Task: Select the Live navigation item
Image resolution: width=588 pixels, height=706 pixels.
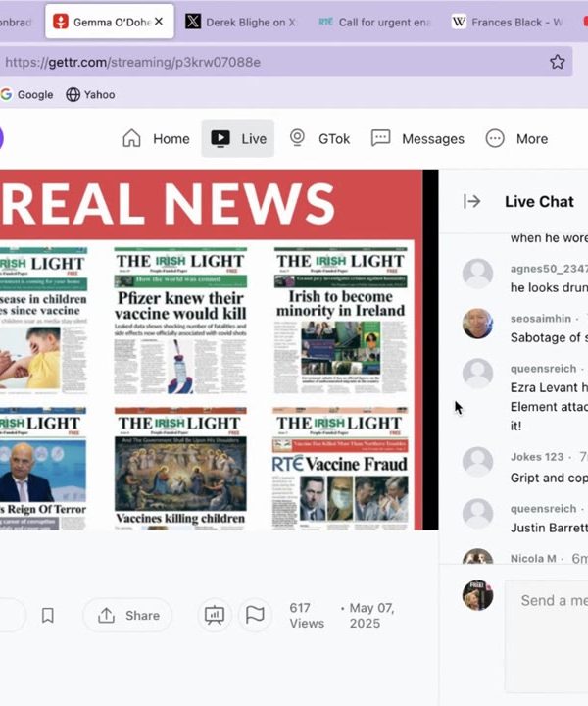Action: [238, 138]
